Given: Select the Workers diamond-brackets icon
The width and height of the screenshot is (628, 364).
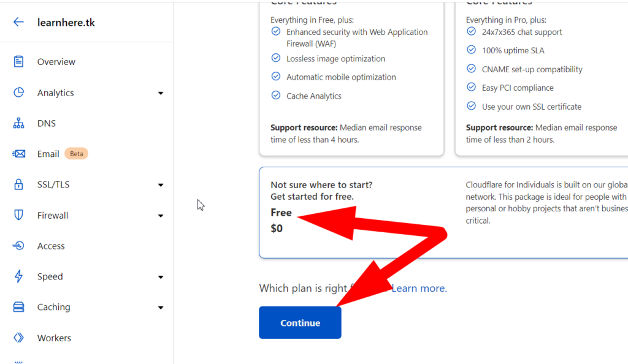Looking at the screenshot, I should tap(18, 338).
